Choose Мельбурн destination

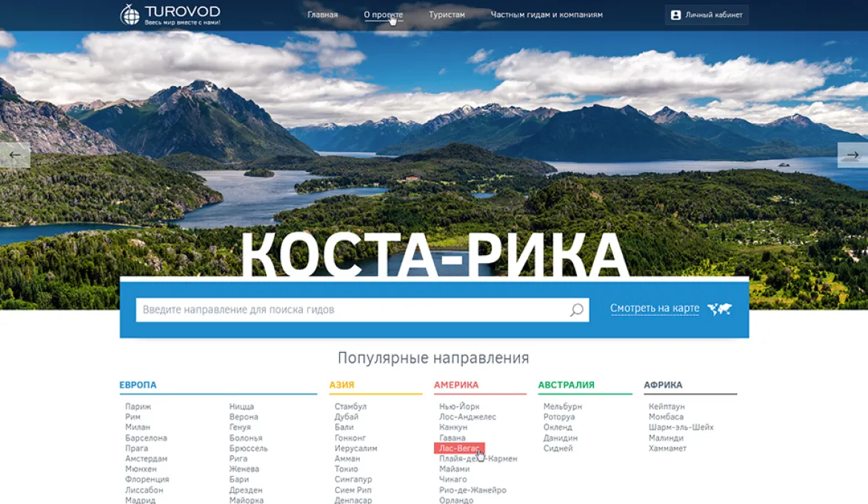tap(562, 406)
